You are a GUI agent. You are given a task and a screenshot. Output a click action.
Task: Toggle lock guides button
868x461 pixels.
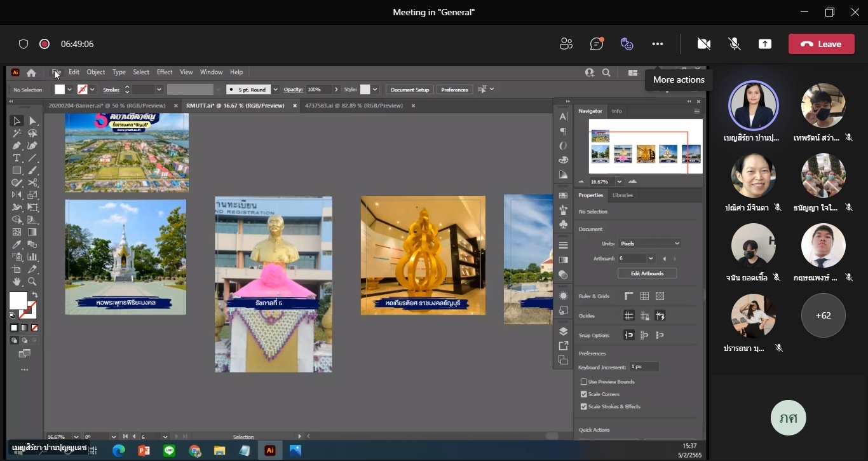click(x=644, y=315)
